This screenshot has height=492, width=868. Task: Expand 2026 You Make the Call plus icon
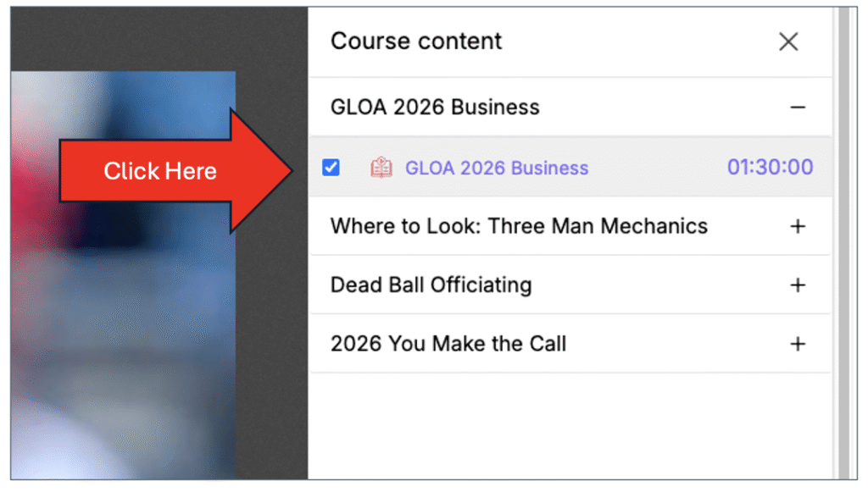(797, 344)
